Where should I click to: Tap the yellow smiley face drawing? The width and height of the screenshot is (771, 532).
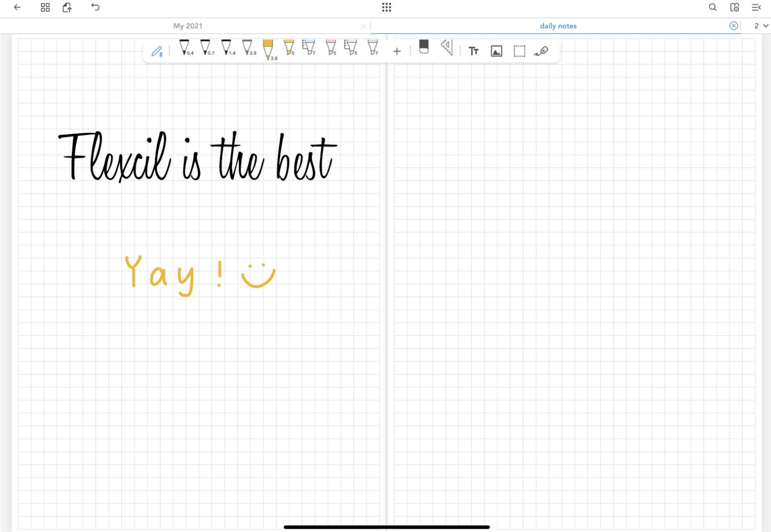pos(258,275)
